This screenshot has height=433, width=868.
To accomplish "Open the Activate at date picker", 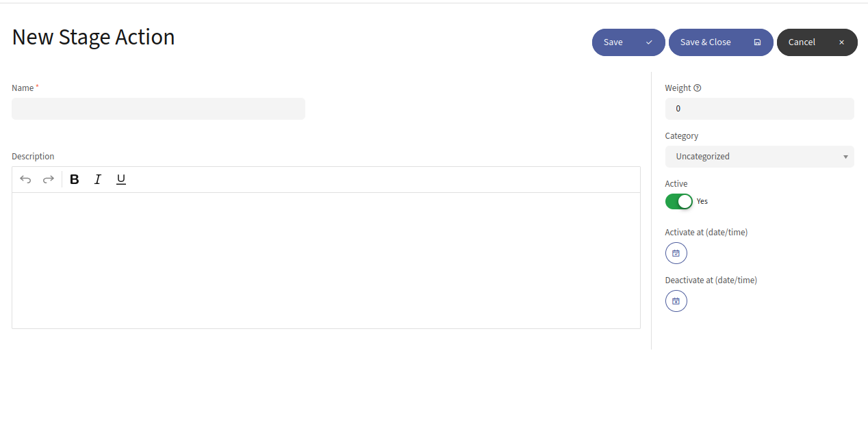I will click(676, 253).
